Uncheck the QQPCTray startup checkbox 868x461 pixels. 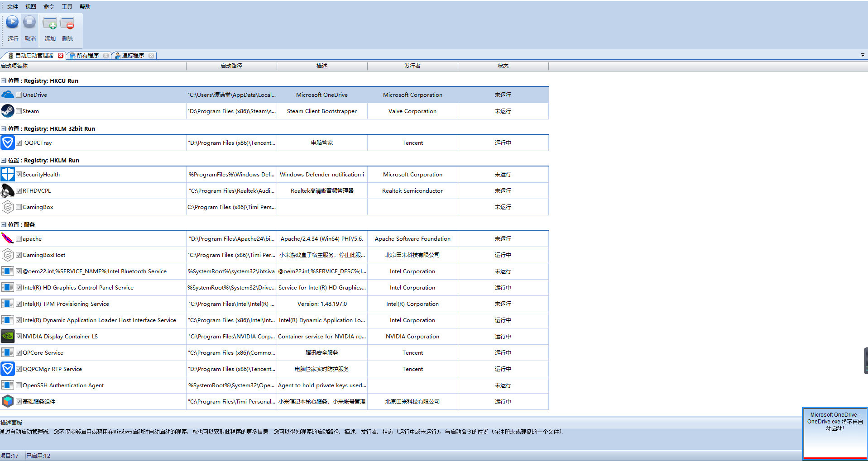pyautogui.click(x=19, y=143)
